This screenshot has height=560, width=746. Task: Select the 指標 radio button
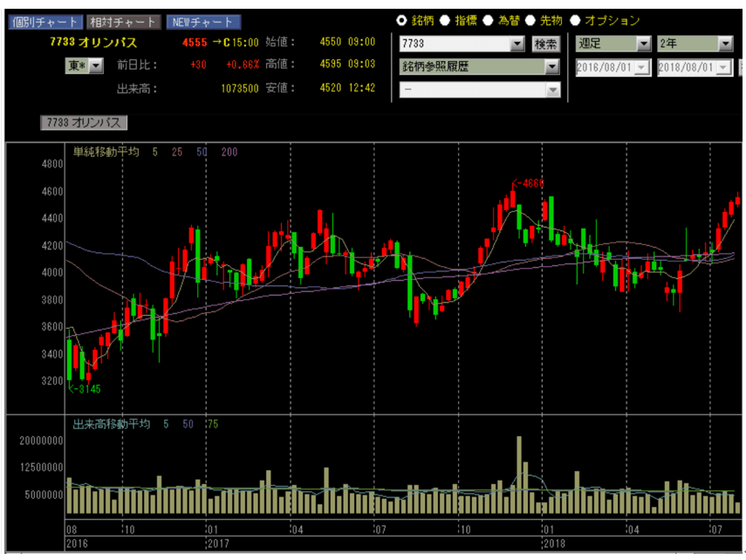tap(444, 20)
